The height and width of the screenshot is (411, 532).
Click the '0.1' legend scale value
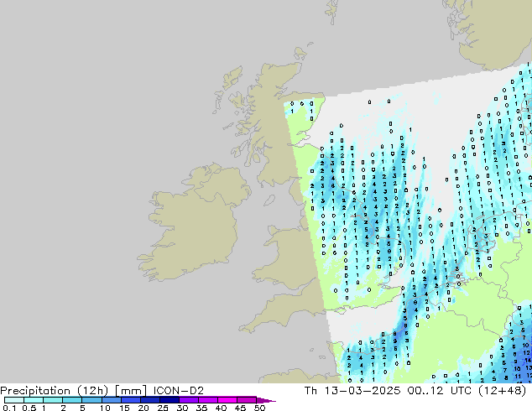tap(9, 408)
